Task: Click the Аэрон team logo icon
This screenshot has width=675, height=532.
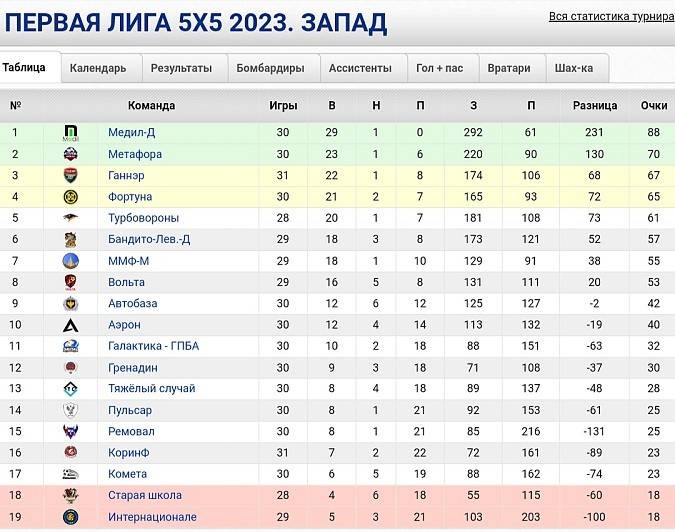Action: [71, 325]
